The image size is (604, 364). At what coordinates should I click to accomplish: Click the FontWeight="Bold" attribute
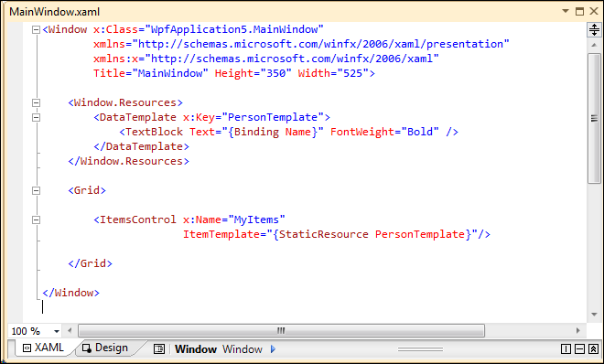tap(384, 132)
